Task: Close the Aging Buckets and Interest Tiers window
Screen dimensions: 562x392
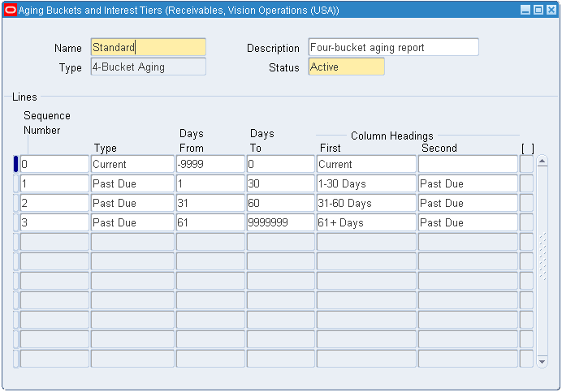Action: coord(550,11)
